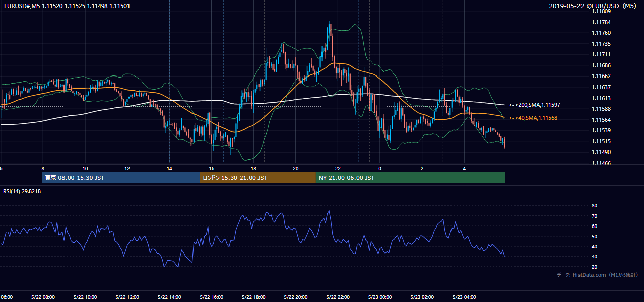Screen dimensions: 644x302
Task: Click the 5/23 02:00 time label
Action: [422, 297]
